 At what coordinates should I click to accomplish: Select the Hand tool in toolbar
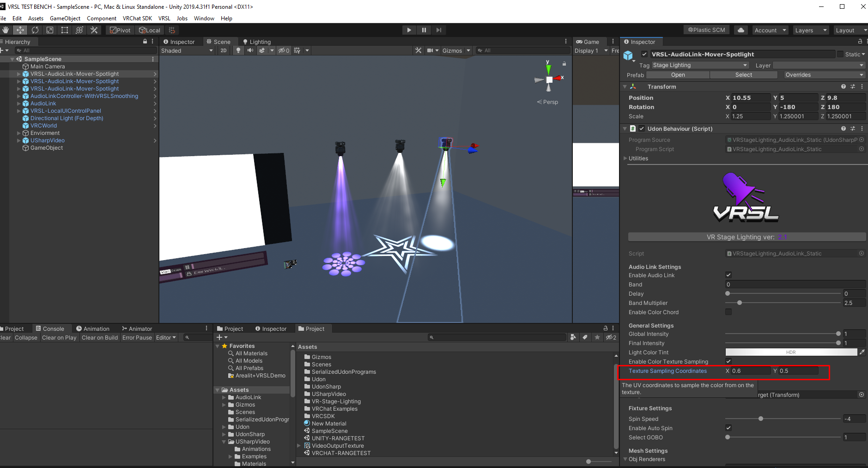6,30
